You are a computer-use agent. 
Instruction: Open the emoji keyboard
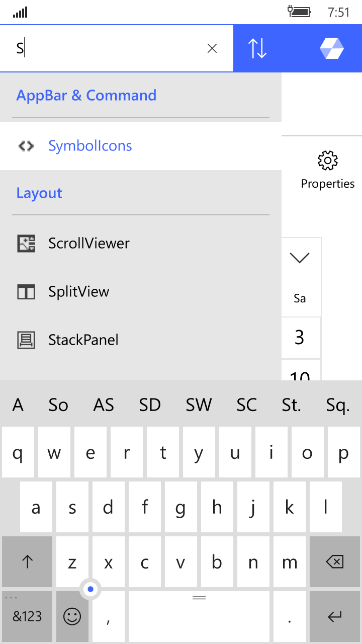point(72,616)
